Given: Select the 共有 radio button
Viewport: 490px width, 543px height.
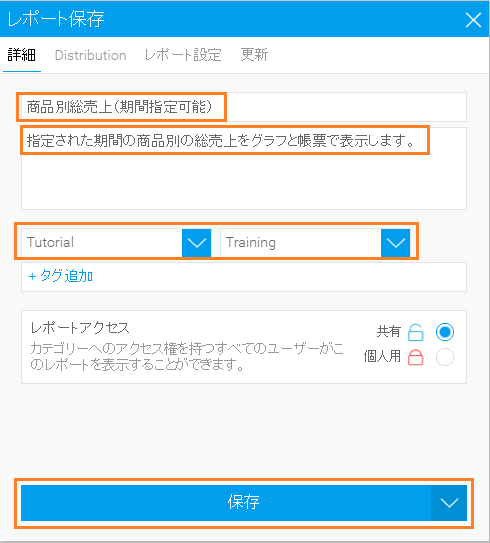Looking at the screenshot, I should tap(445, 332).
